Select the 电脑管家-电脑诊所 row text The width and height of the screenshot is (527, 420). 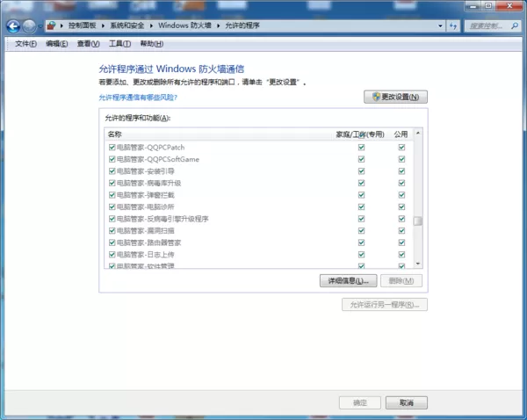[146, 206]
